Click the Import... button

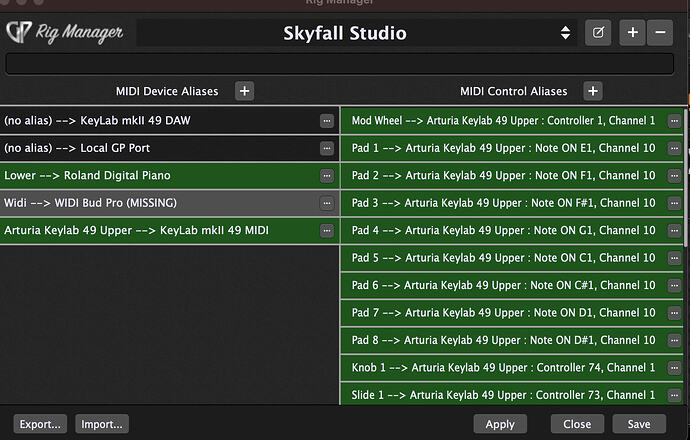tap(102, 424)
